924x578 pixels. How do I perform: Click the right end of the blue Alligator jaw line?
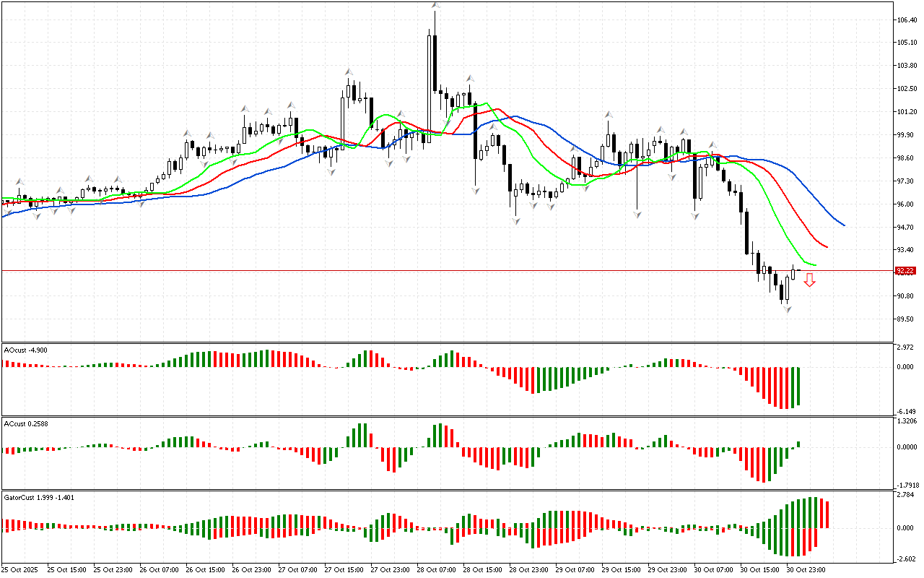pos(843,225)
